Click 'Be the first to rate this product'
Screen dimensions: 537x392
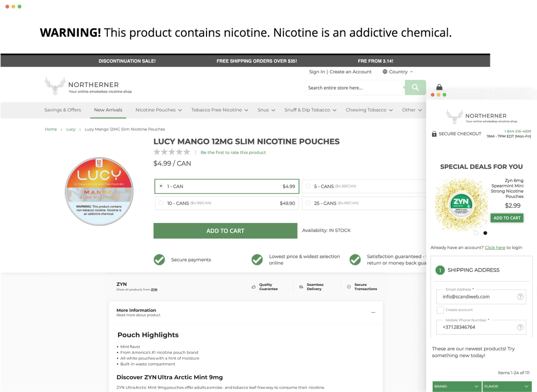pyautogui.click(x=233, y=152)
